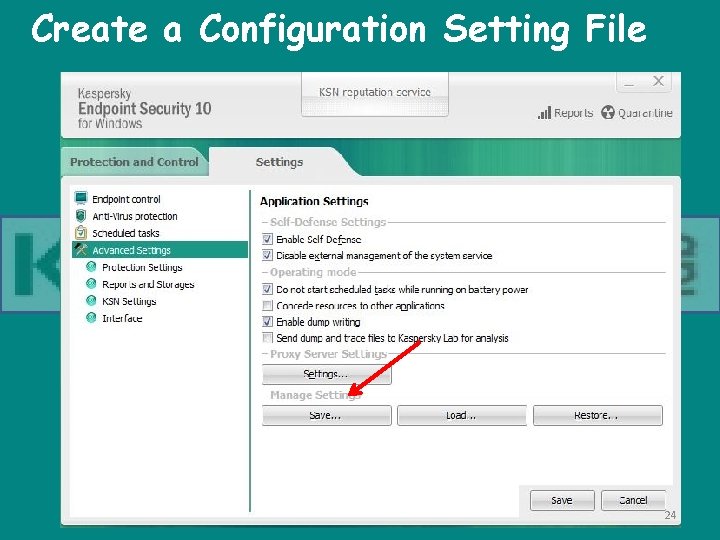The image size is (720, 540).
Task: Click the Reports bar chart icon
Action: click(x=544, y=112)
